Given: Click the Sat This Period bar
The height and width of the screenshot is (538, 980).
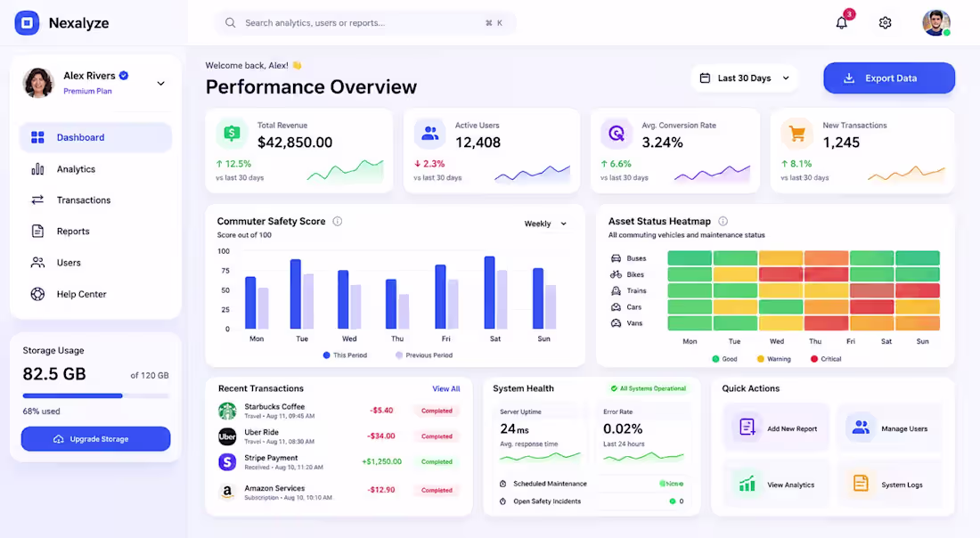Looking at the screenshot, I should 489,292.
